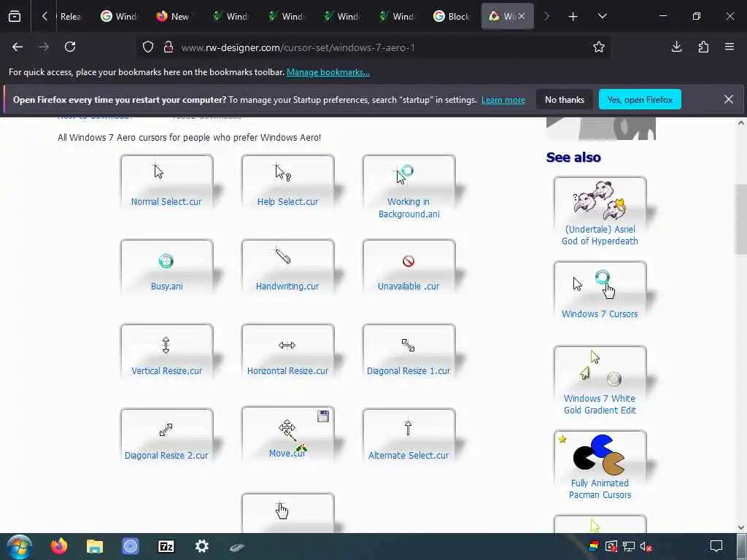Open the Firefox downloads panel
Screen dimensions: 747x560
click(676, 47)
